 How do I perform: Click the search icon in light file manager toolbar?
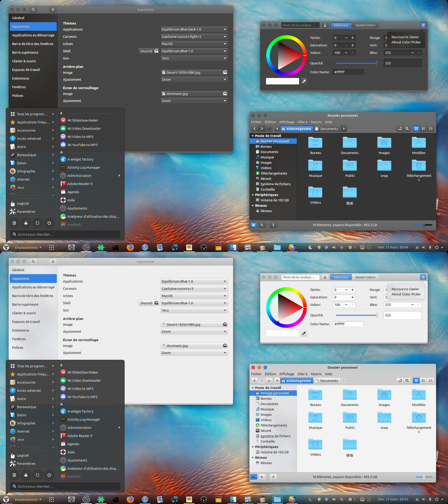[407, 381]
